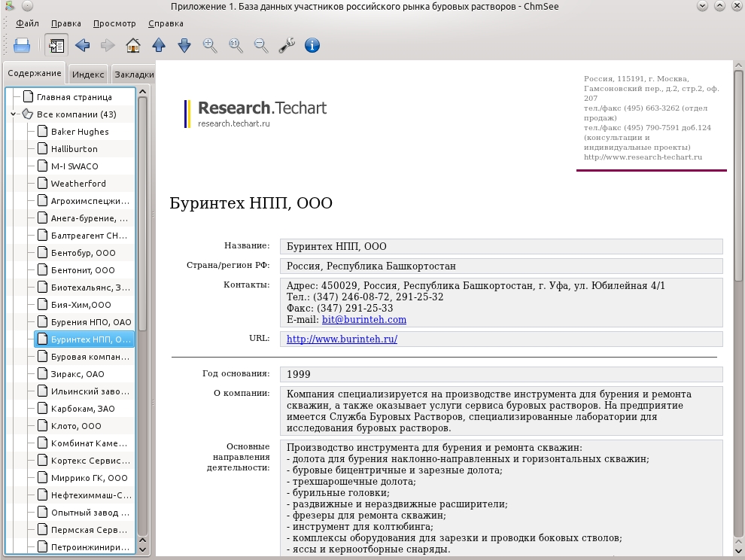Switch to the Содержание tab
This screenshot has height=560, width=745.
34,73
